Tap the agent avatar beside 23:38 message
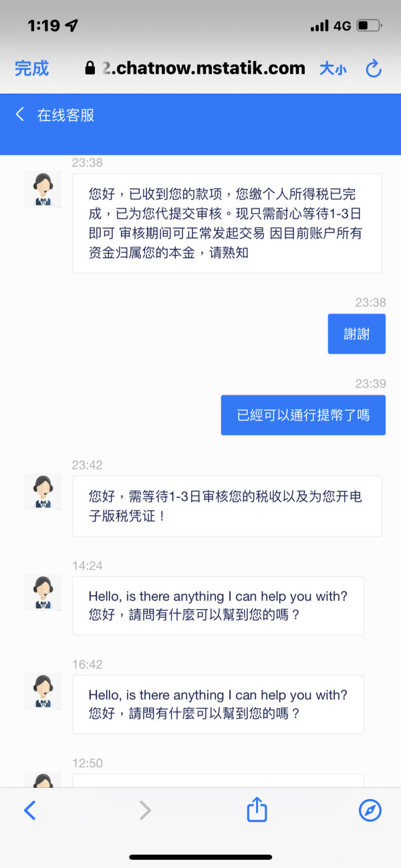This screenshot has height=868, width=401. (43, 189)
